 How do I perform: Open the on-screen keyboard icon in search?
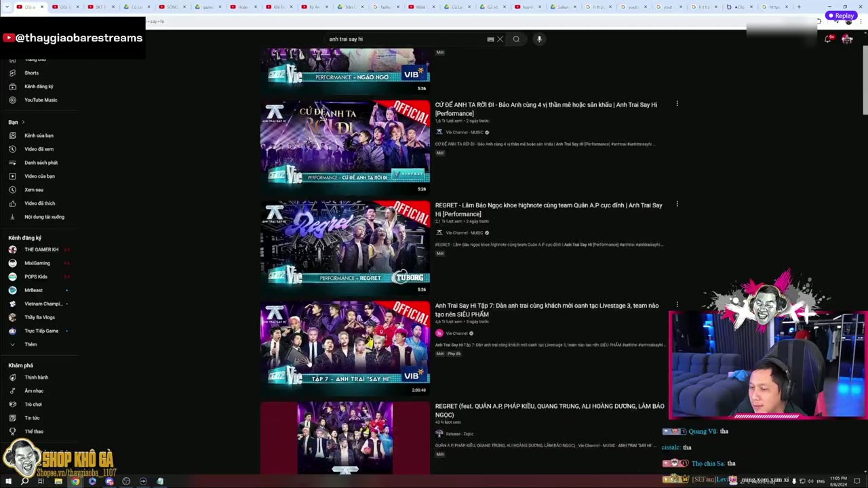click(490, 39)
